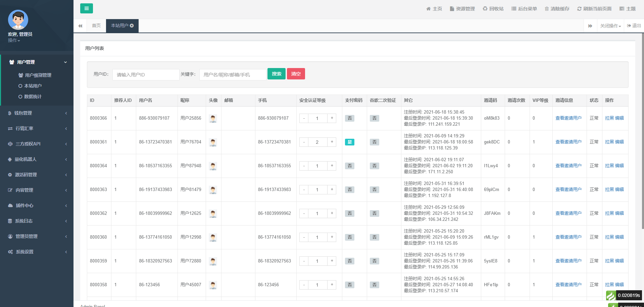Toggle 支付密码 '是' for user 8000361
This screenshot has height=307, width=644.
point(349,142)
